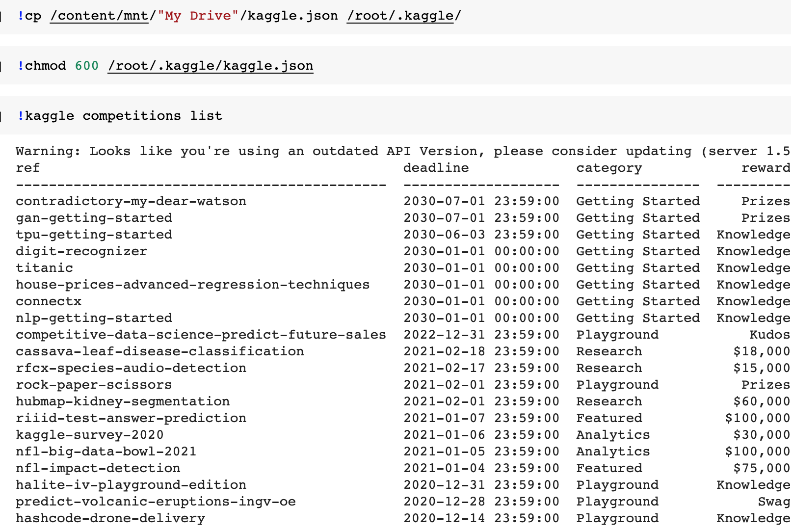Screen dimensions: 793x532
Task: Click deadline 2021-01-04 23:59:00
Action: point(481,468)
